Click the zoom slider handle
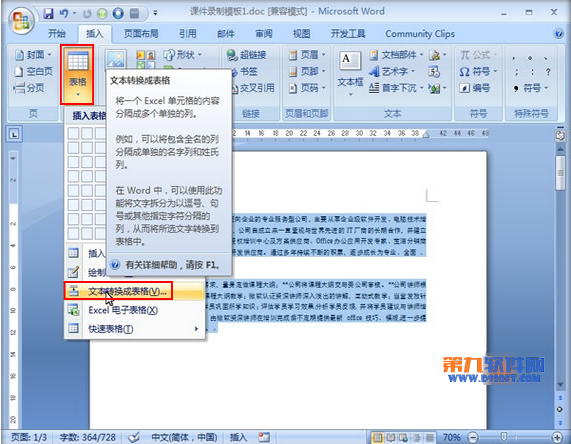The image size is (571, 444). (503, 437)
